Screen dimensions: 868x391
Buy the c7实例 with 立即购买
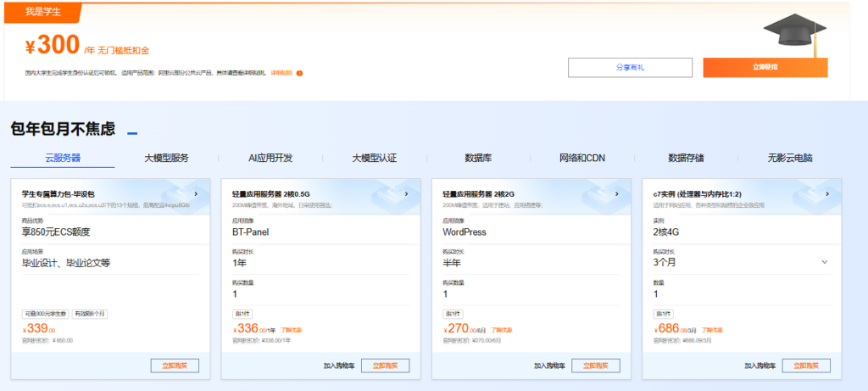coord(805,366)
